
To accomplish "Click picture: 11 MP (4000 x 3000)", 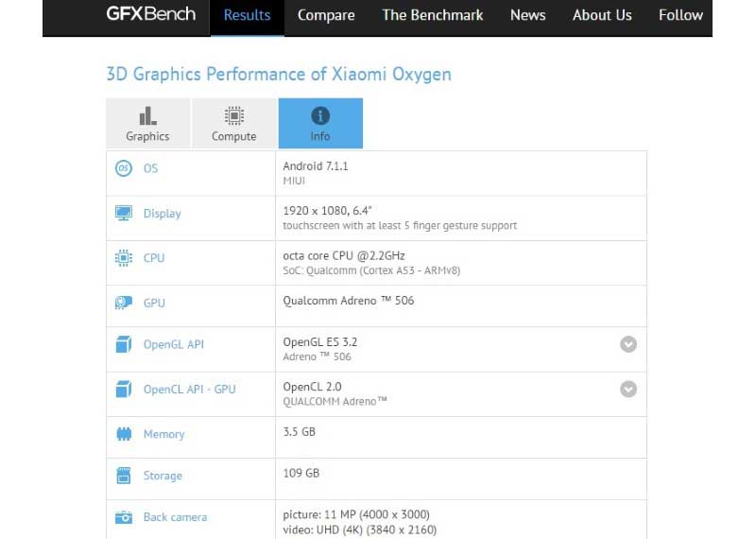I will [x=356, y=514].
